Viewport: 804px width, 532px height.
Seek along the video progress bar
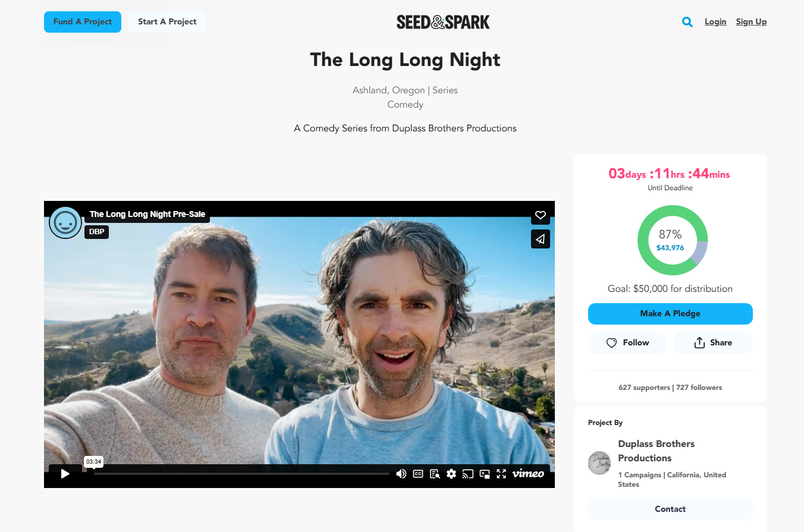coord(241,474)
